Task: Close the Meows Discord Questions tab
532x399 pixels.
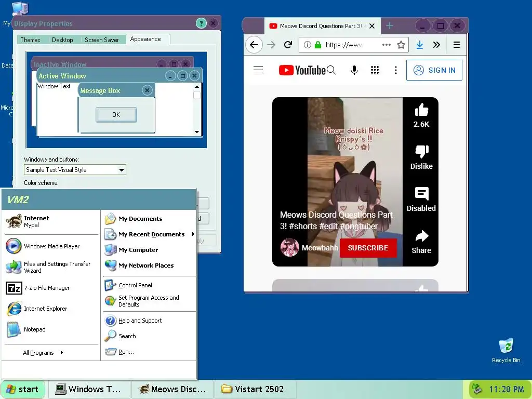Action: [x=372, y=26]
